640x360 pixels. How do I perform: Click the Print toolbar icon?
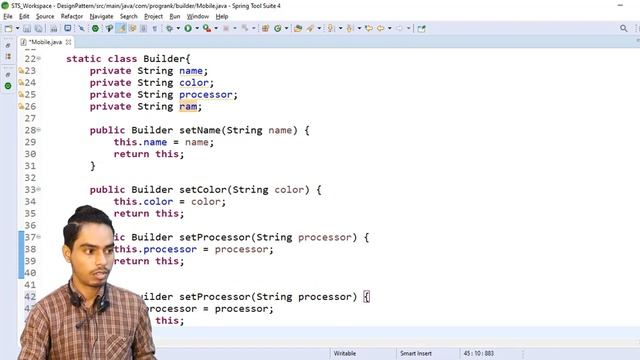(53, 28)
